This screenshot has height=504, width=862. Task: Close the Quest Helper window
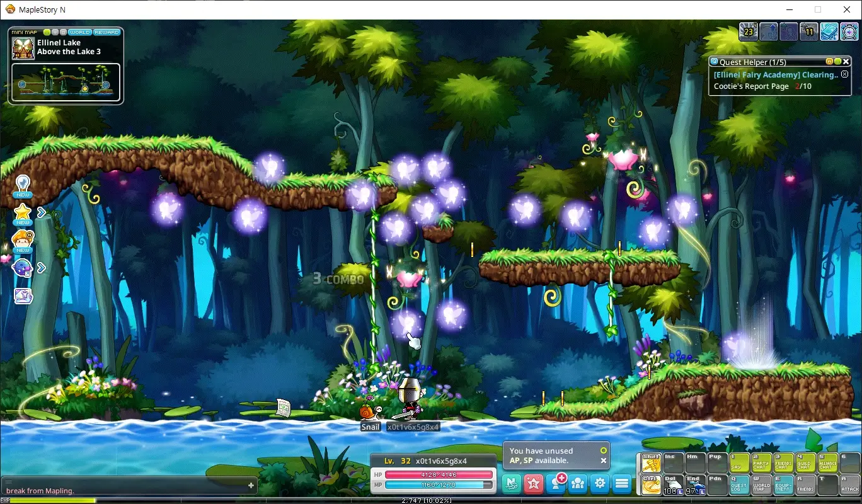click(x=846, y=62)
